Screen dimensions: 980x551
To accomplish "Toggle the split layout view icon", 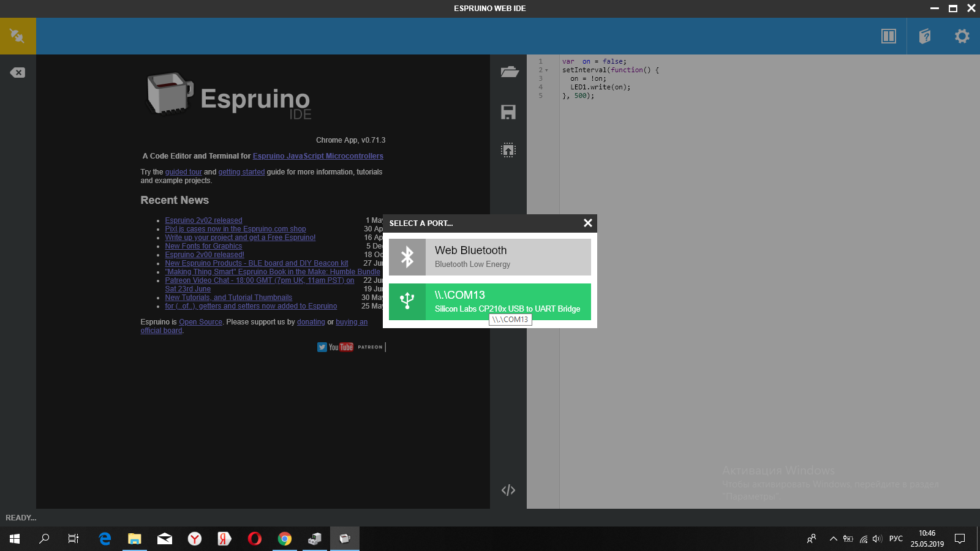I will pyautogui.click(x=889, y=36).
